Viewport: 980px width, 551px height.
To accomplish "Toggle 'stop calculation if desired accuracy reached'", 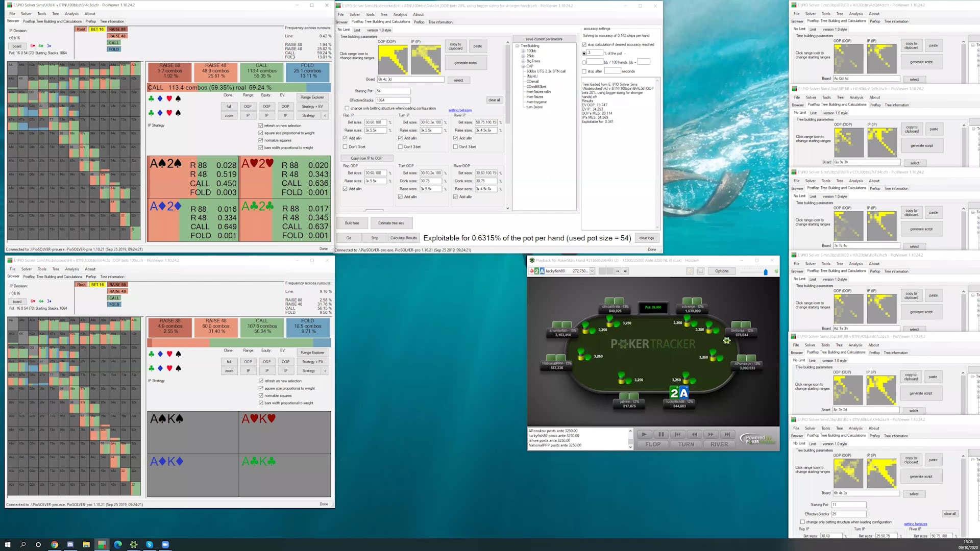I will pyautogui.click(x=584, y=45).
